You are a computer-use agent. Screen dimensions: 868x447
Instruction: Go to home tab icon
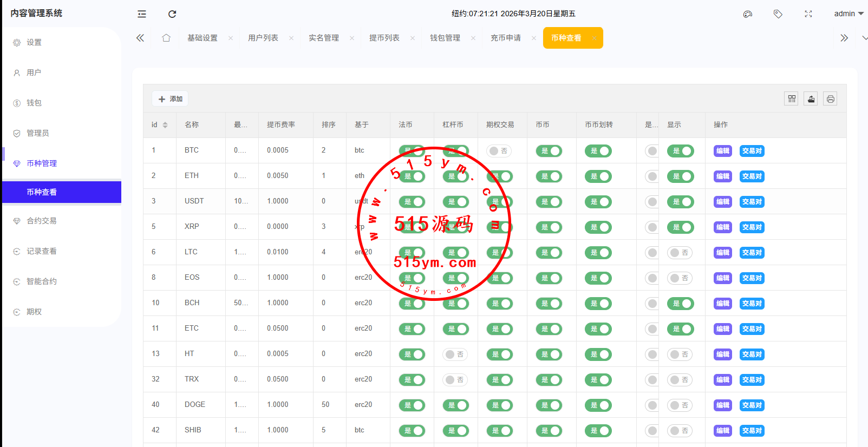166,38
